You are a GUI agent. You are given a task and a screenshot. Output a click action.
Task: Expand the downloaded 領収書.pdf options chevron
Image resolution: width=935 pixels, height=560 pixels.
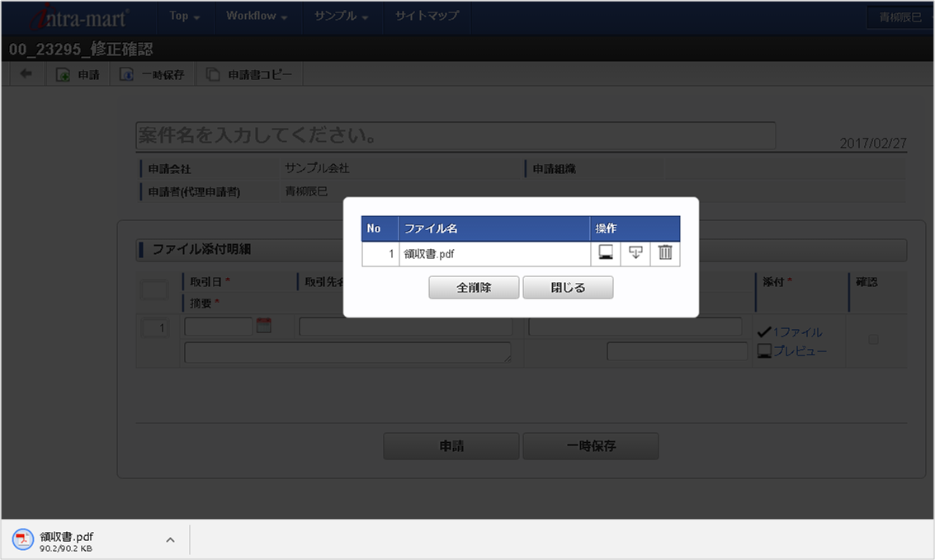(x=170, y=539)
